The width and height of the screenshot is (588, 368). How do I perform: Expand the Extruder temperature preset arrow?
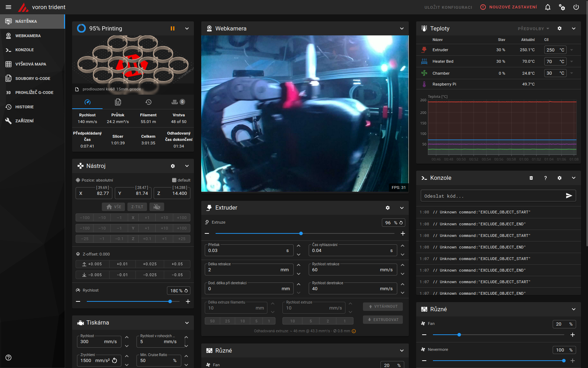(572, 50)
